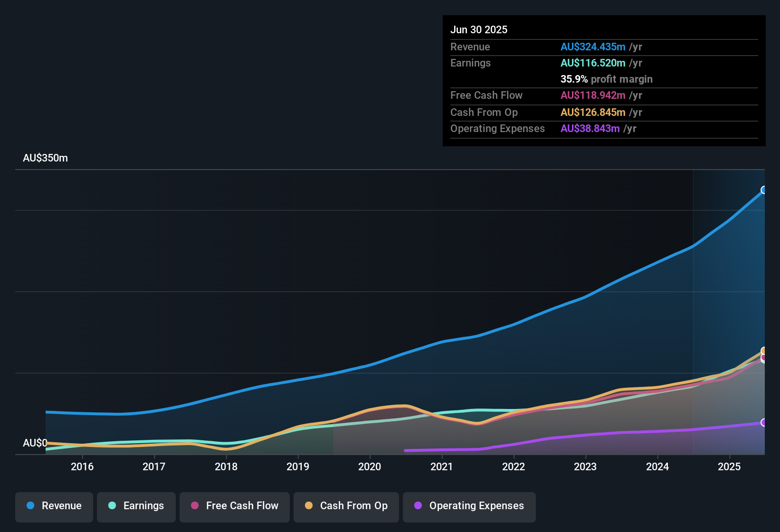The image size is (780, 532).
Task: Click the pink Free Cash Flow legend dot
Action: 195,506
